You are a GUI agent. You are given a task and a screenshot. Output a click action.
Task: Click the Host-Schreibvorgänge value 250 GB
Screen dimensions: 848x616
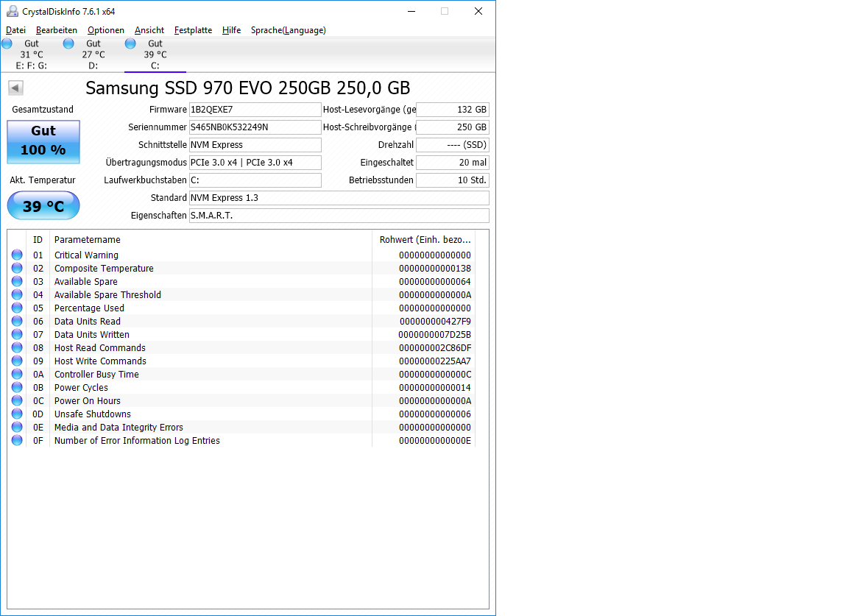pyautogui.click(x=453, y=127)
